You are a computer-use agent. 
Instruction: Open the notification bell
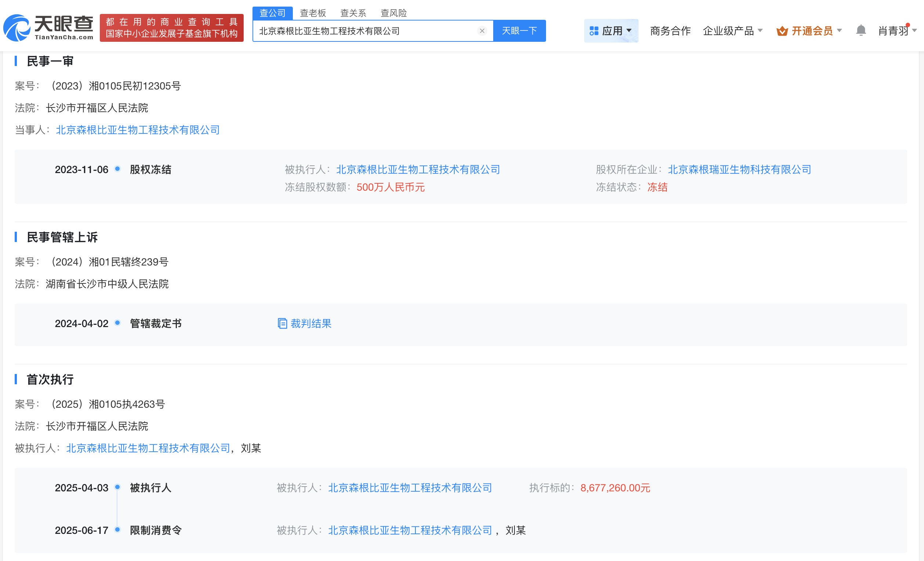point(861,30)
